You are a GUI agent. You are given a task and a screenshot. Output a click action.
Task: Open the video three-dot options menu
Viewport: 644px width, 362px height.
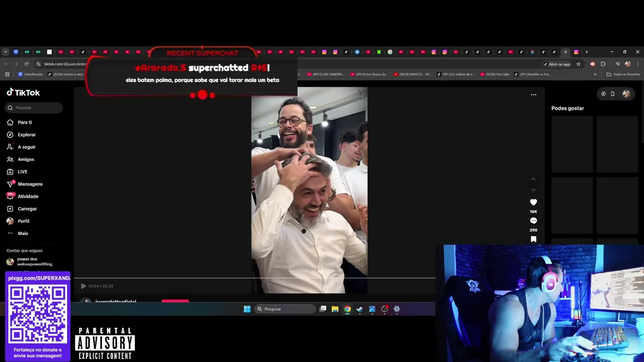[x=533, y=95]
